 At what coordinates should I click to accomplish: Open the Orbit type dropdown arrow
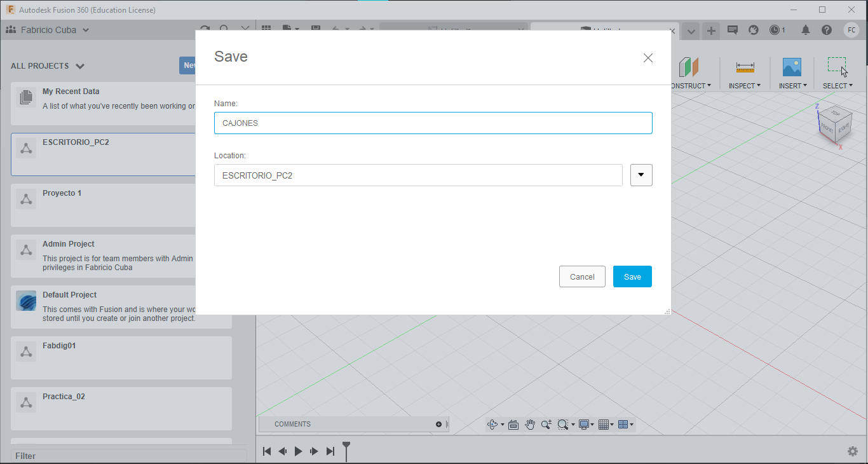(x=503, y=425)
